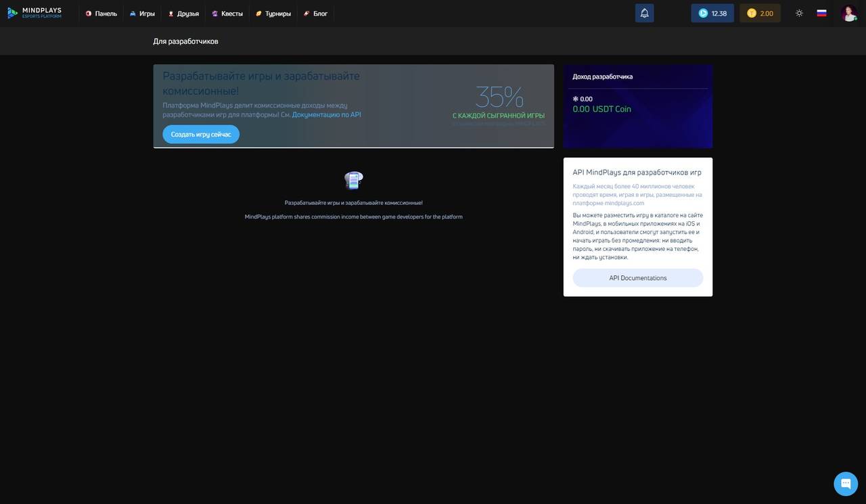
Task: Click Создать игру сейчас button
Action: coord(201,134)
